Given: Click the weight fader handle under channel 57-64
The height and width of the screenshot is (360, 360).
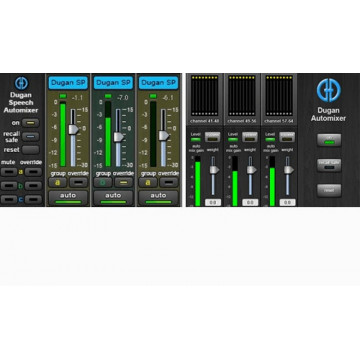Looking at the screenshot, I should point(289,170).
